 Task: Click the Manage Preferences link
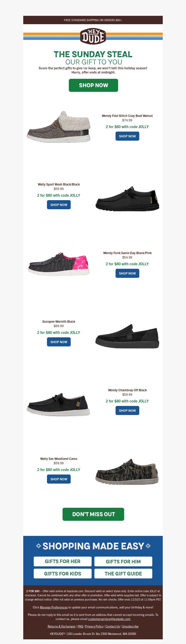tap(54, 607)
